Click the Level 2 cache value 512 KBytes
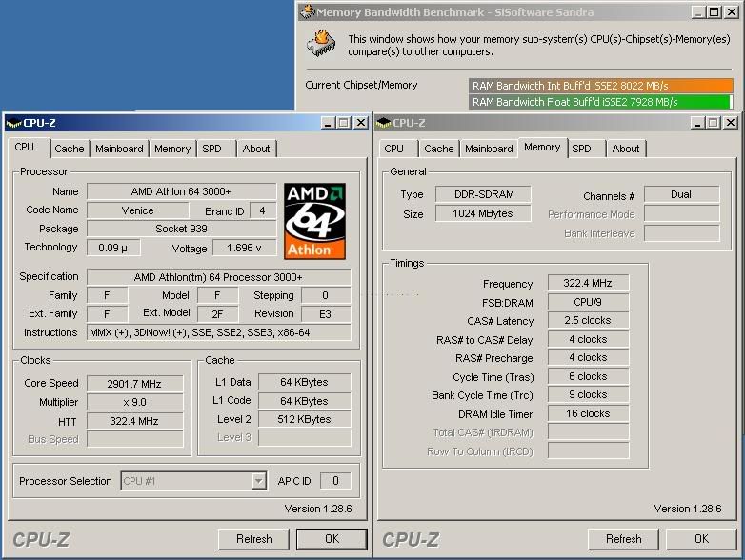745x560 pixels. tap(305, 419)
